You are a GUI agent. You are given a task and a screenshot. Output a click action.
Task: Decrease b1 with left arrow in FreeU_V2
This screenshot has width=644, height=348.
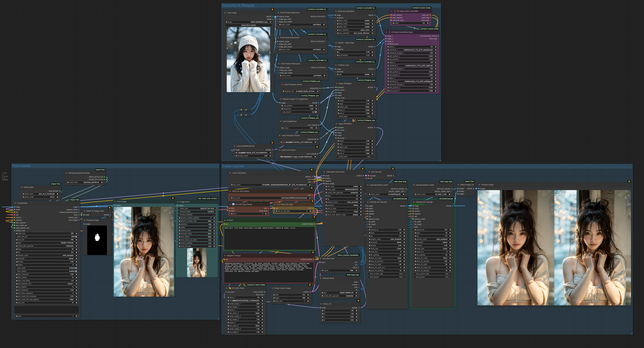(x=323, y=310)
